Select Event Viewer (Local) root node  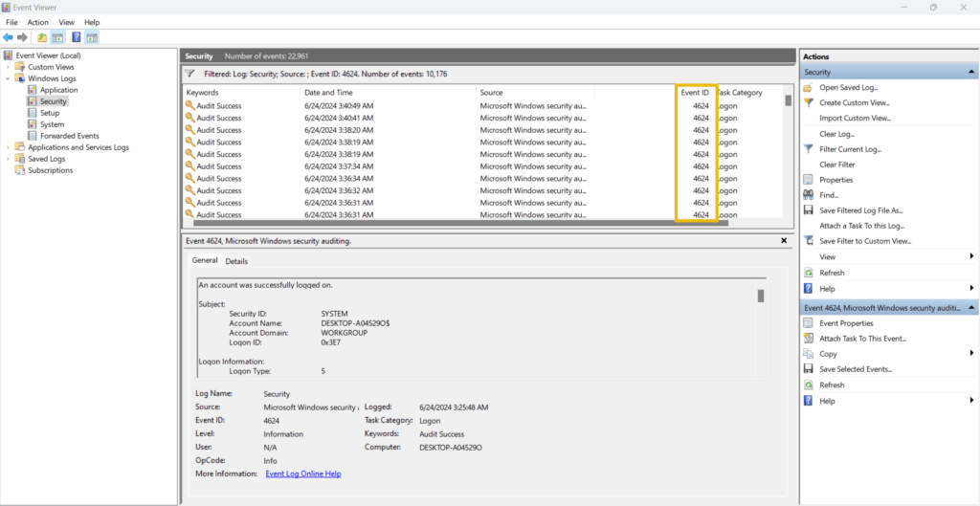[x=48, y=55]
